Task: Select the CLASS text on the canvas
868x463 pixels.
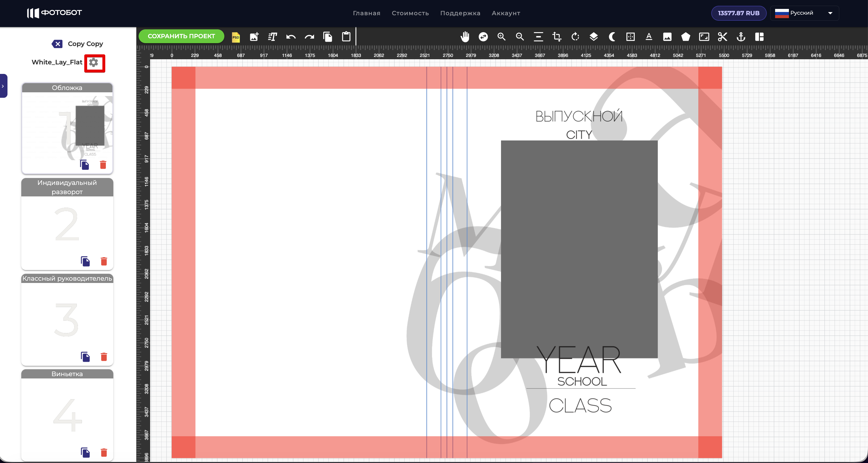Action: [x=580, y=405]
